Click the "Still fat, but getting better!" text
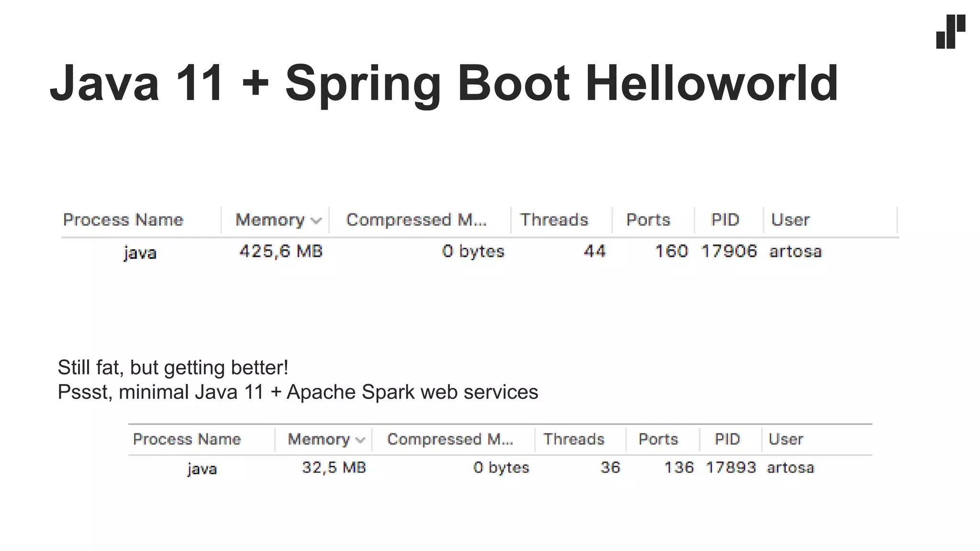980x551 pixels. point(173,367)
